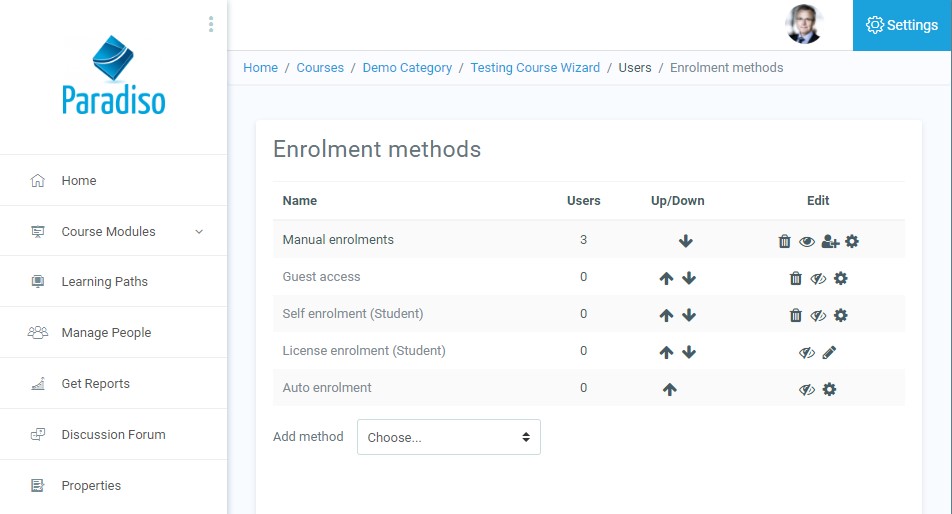Edit License enrolment with pencil icon
The width and height of the screenshot is (952, 514).
tap(829, 352)
